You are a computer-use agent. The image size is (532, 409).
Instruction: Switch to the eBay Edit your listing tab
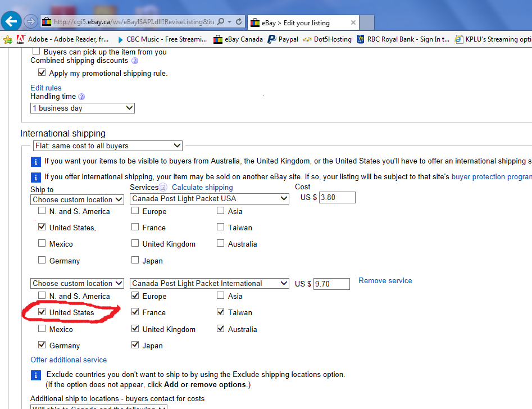point(298,22)
